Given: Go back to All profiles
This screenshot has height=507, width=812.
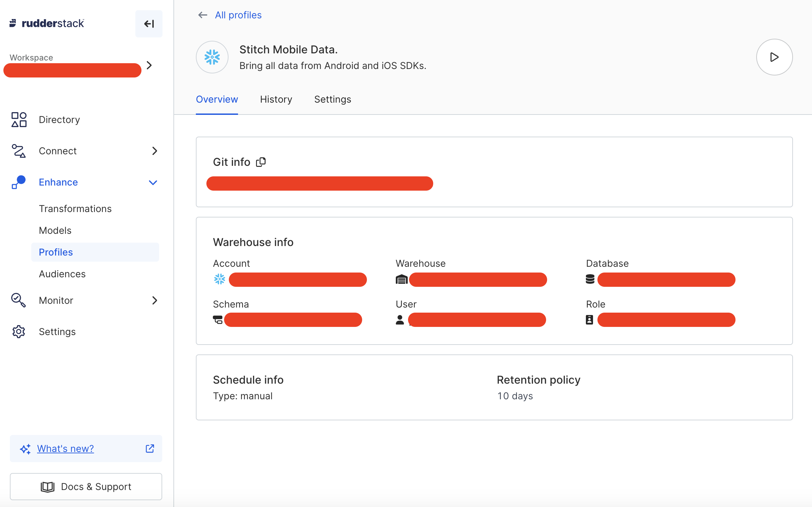Looking at the screenshot, I should tap(238, 15).
